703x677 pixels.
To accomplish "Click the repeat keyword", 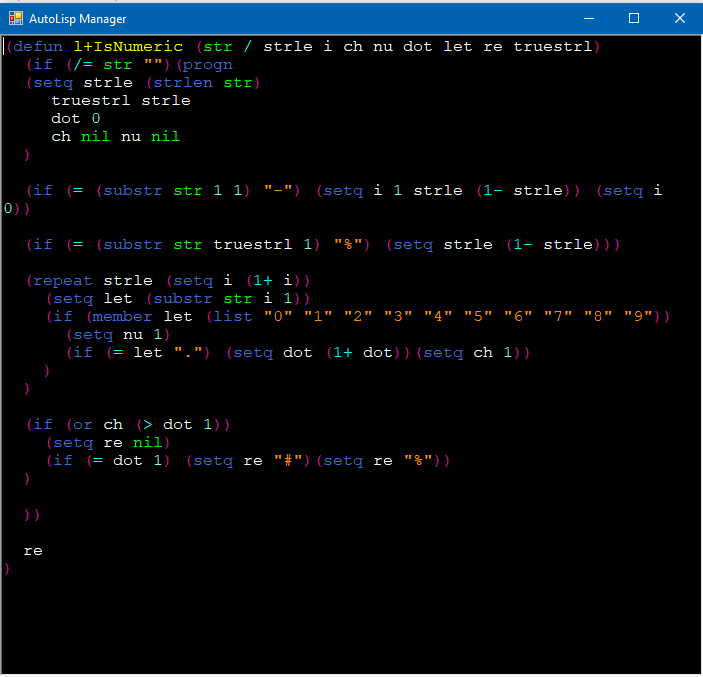I will 63,281.
